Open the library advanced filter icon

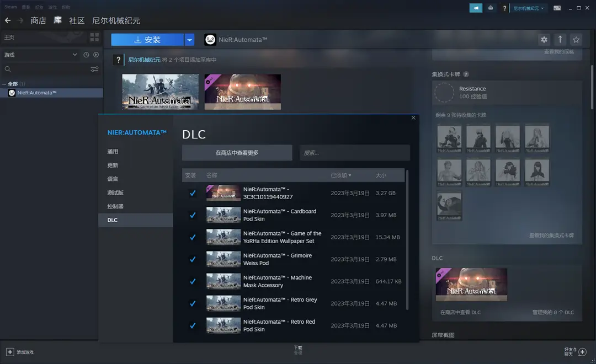pyautogui.click(x=94, y=69)
